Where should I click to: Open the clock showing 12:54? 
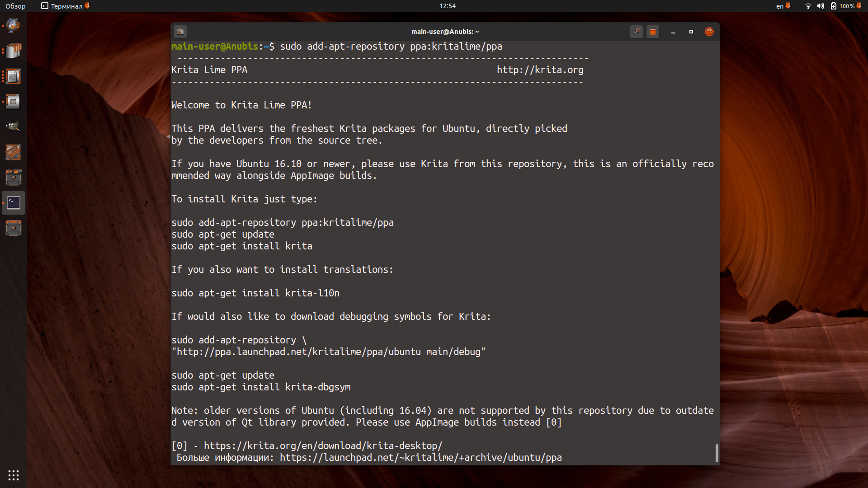tap(448, 6)
